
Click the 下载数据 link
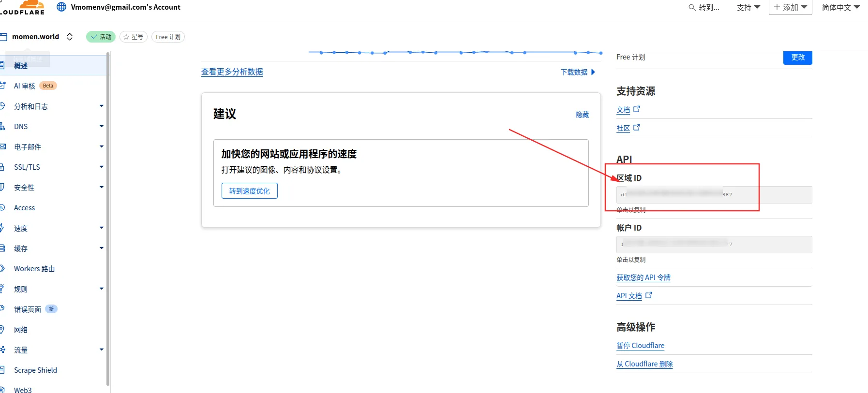[x=578, y=72]
